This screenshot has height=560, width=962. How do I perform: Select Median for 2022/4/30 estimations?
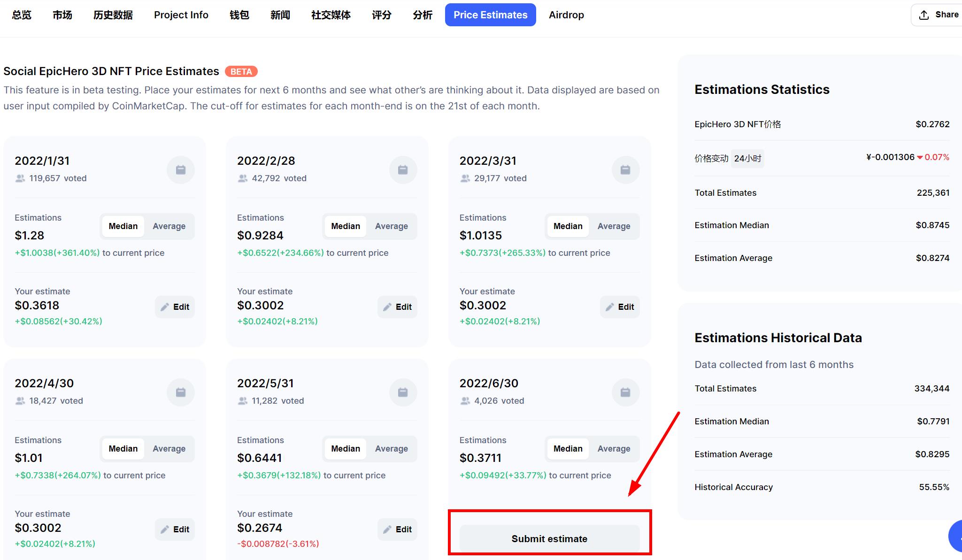tap(123, 449)
